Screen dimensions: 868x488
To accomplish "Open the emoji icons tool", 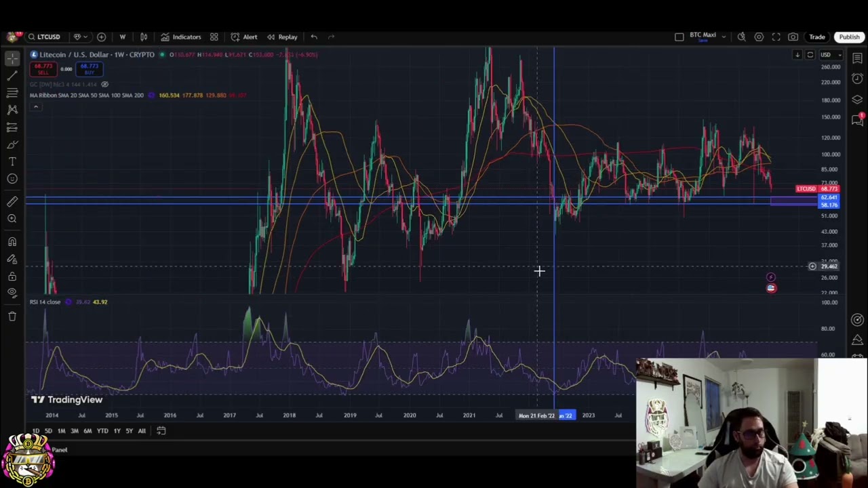I will (12, 179).
